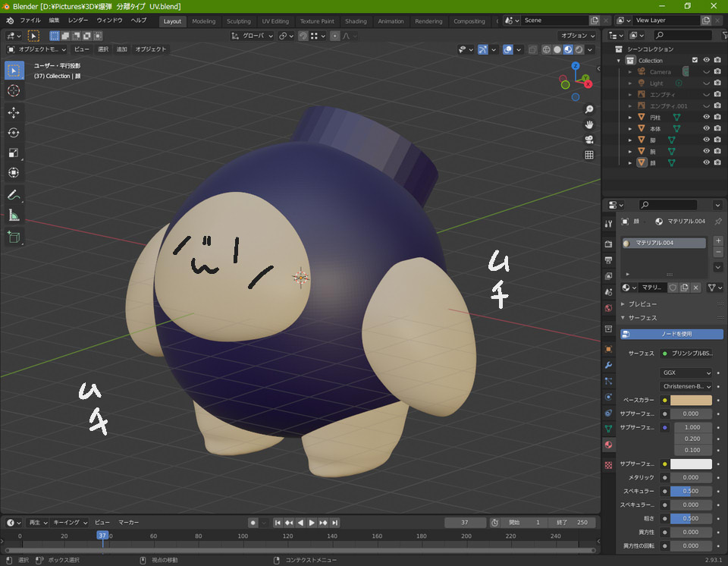Image resolution: width=728 pixels, height=566 pixels.
Task: Select the Scale tool
Action: 14,153
